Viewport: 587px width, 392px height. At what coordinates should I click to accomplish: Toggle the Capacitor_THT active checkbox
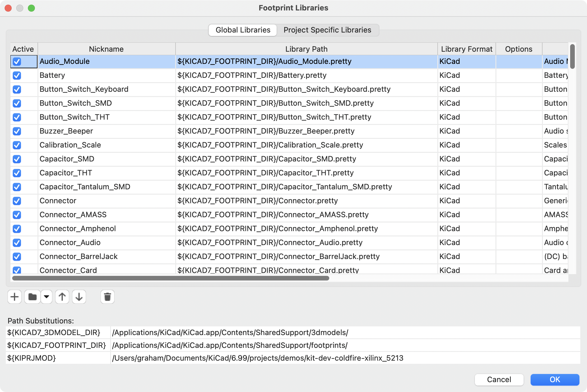17,173
